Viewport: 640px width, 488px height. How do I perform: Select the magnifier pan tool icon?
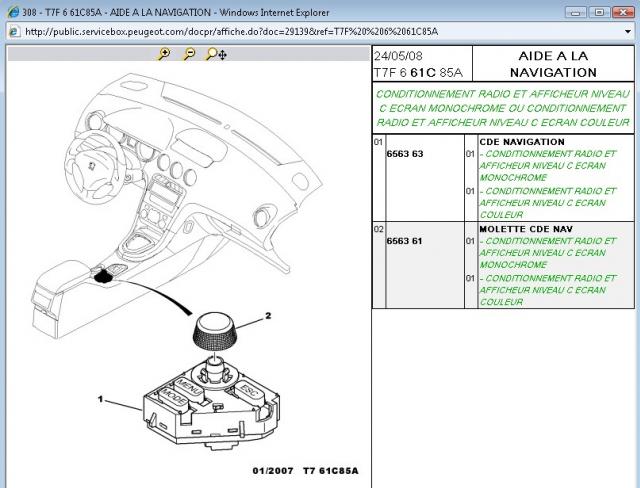click(216, 54)
